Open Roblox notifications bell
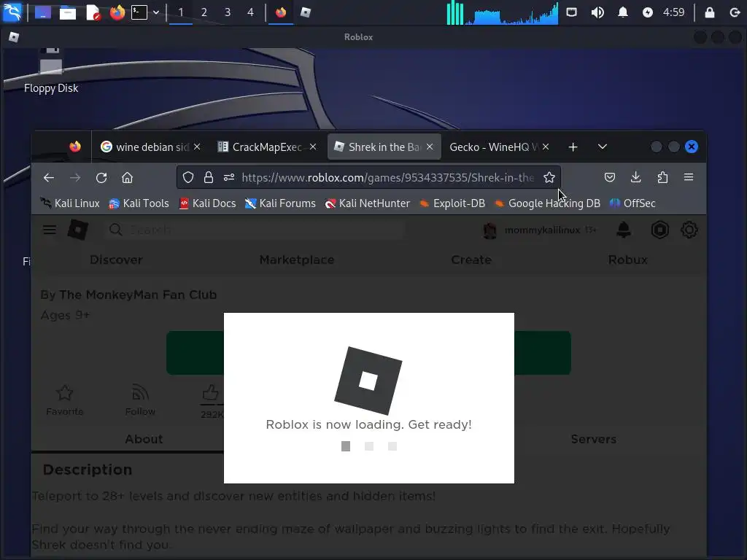 [x=624, y=230]
